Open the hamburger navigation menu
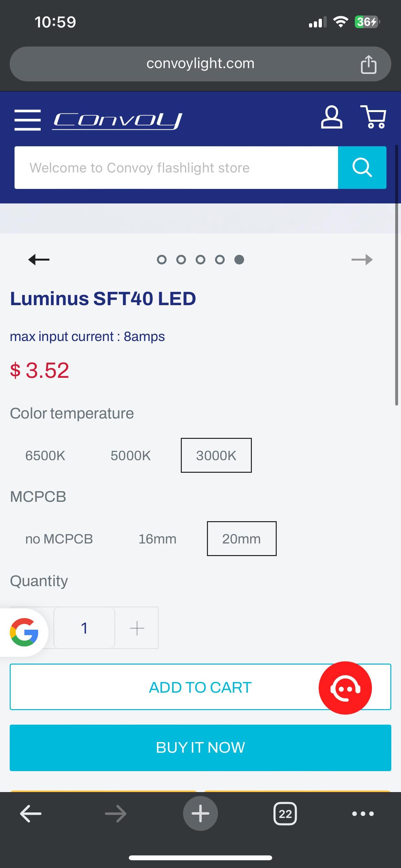This screenshot has height=868, width=401. [27, 120]
